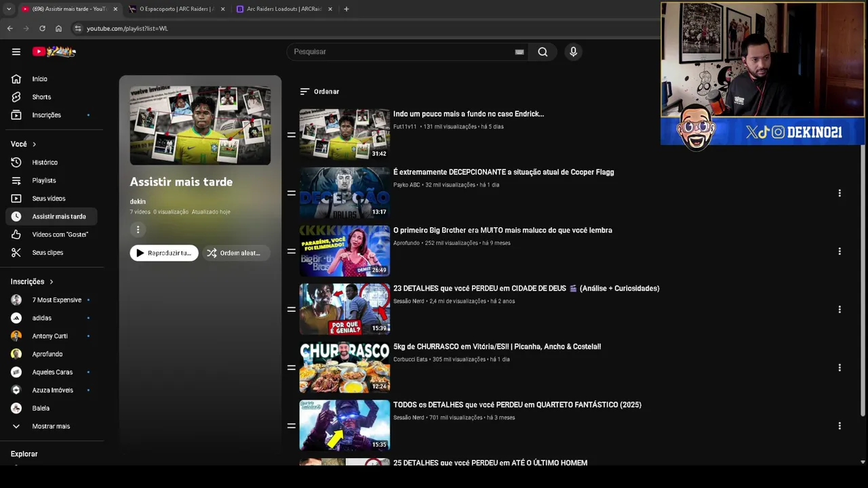Open a new browser tab
The height and width of the screenshot is (488, 868).
[x=347, y=9]
